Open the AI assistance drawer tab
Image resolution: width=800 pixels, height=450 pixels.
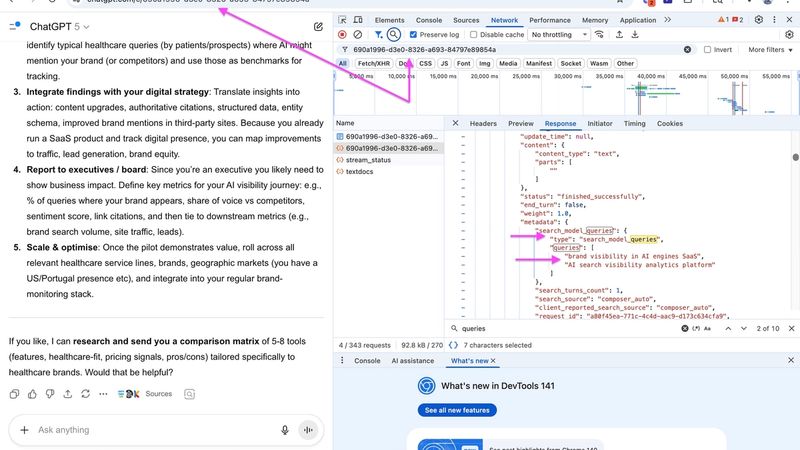[413, 361]
